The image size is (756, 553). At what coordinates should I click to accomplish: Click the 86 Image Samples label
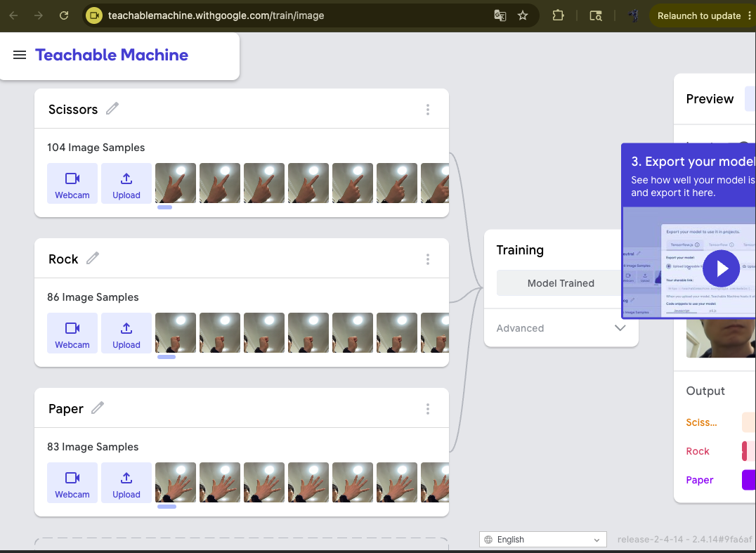(x=93, y=297)
